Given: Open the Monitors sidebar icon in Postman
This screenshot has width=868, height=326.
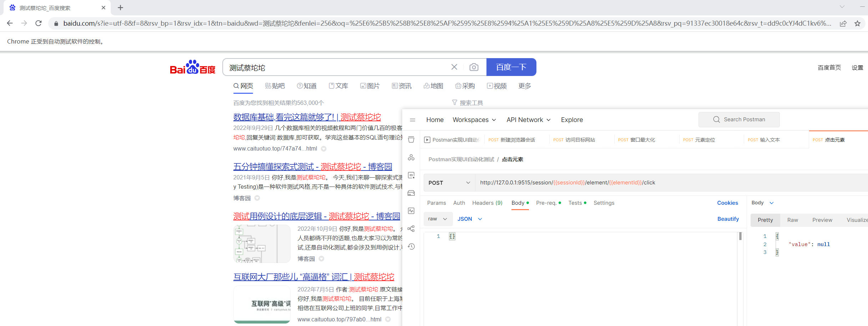Looking at the screenshot, I should tap(411, 211).
